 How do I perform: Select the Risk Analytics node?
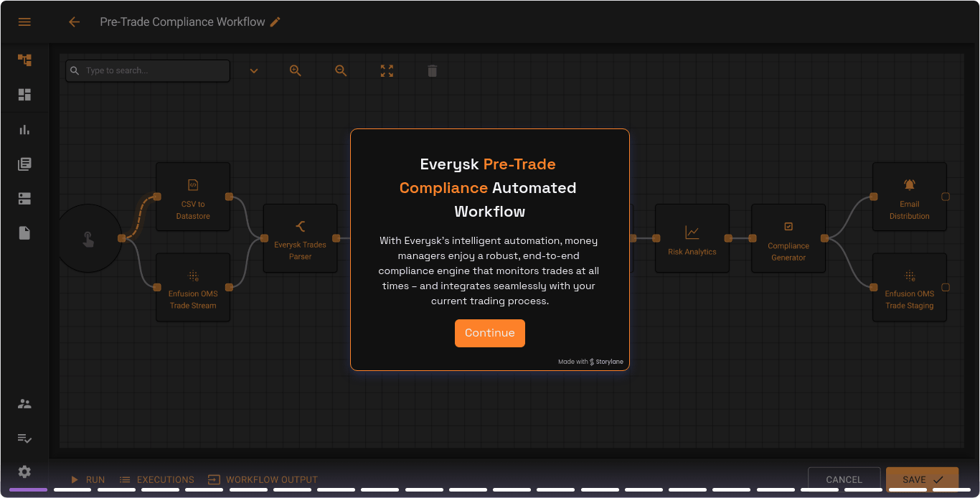pos(692,238)
